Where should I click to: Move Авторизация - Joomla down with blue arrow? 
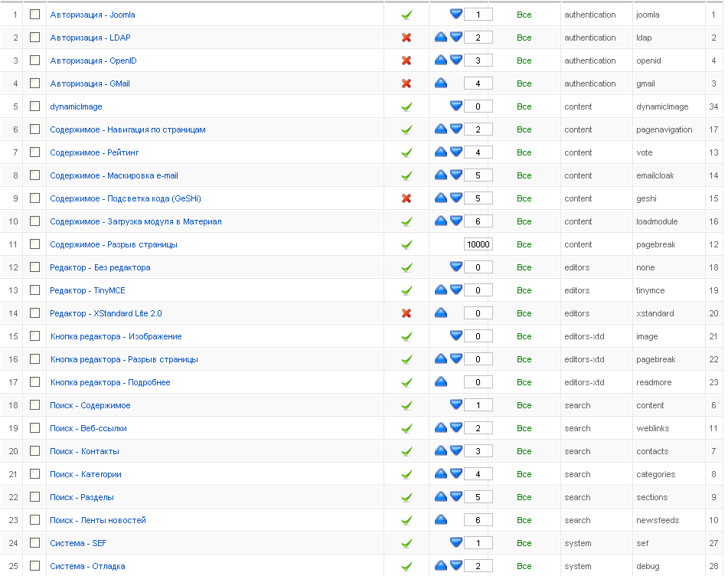456,14
